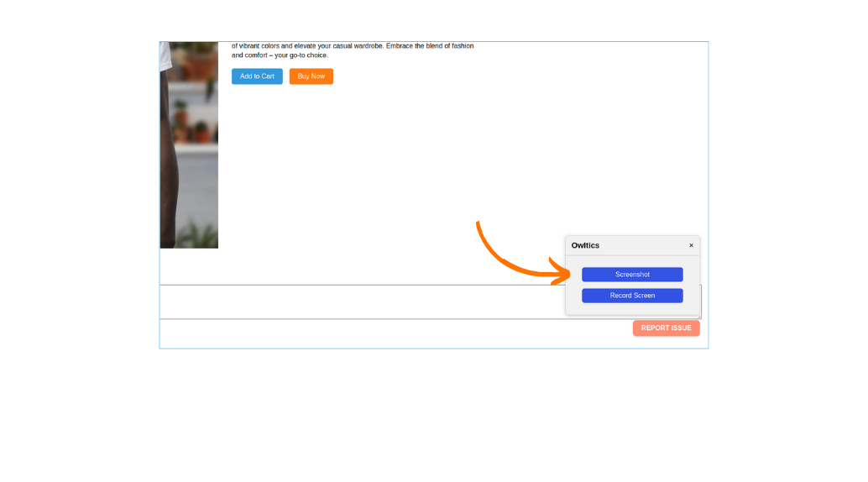Take a capture with the Screenshot button
The height and width of the screenshot is (482, 868).
pyautogui.click(x=632, y=275)
